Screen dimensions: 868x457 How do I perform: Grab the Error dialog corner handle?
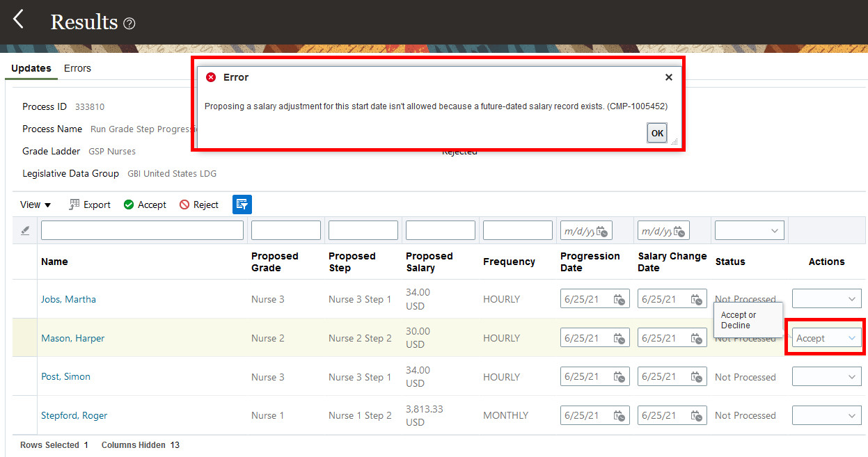coord(673,142)
